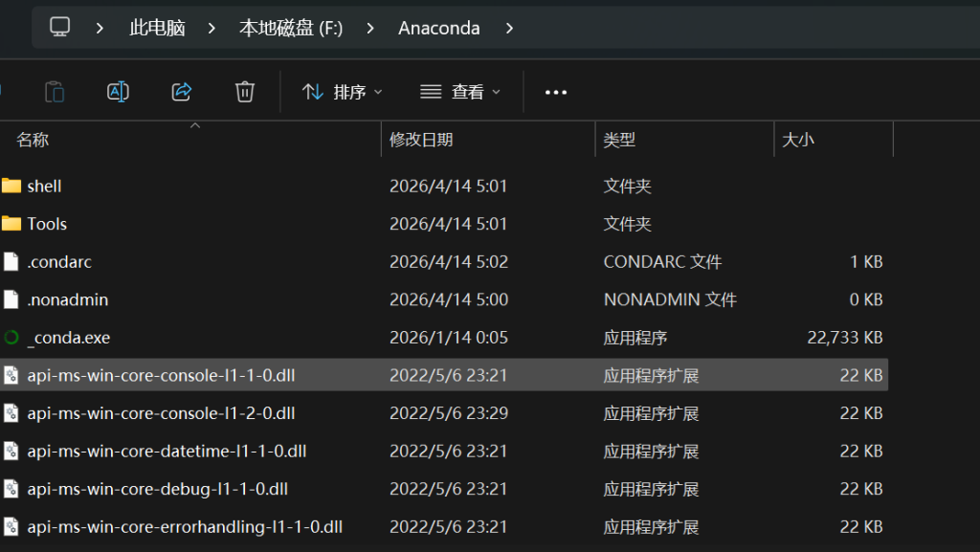Click the _conda.exe application icon
Image resolution: width=980 pixels, height=552 pixels.
tap(11, 338)
